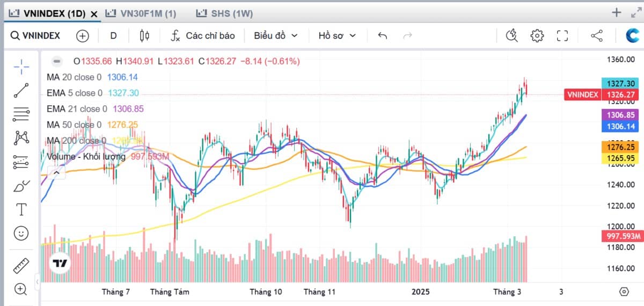
Task: Click the Tháng 10 time axis label
Action: [266, 292]
